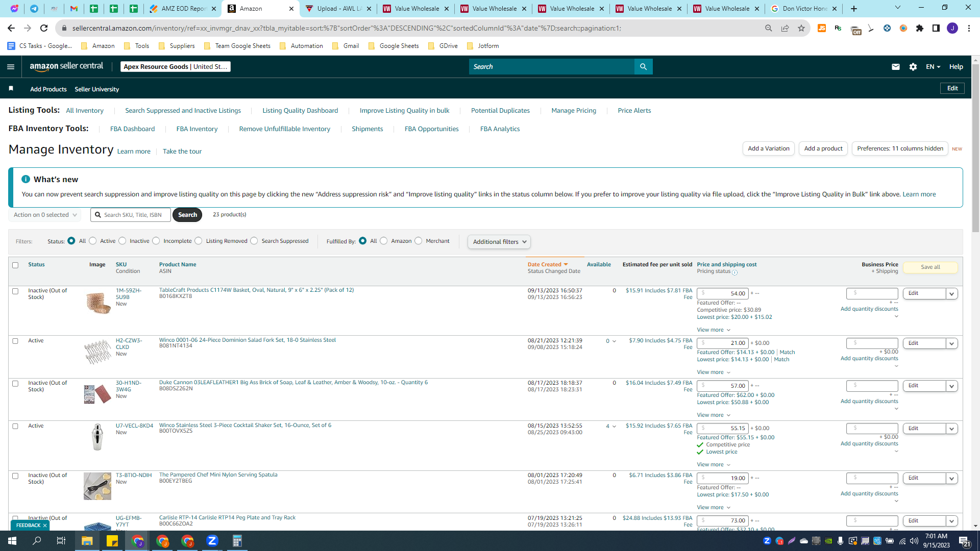Click the Edit button on the navigation bar

pyautogui.click(x=952, y=88)
